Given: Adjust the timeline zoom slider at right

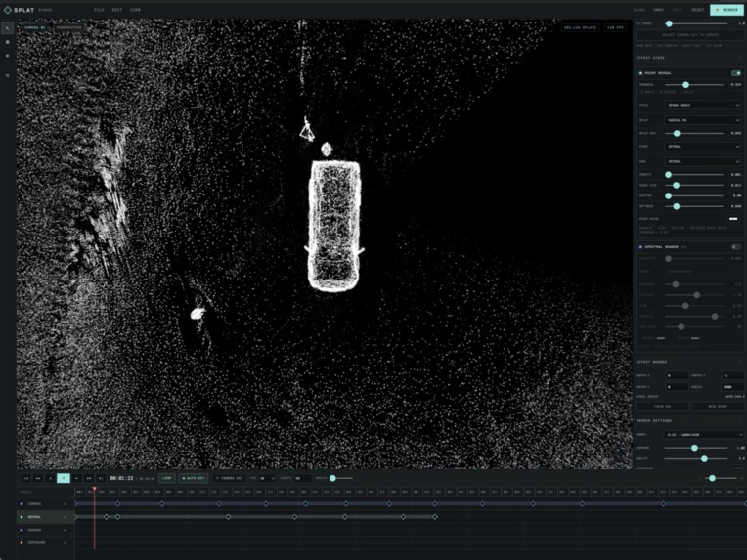Looking at the screenshot, I should click(712, 478).
